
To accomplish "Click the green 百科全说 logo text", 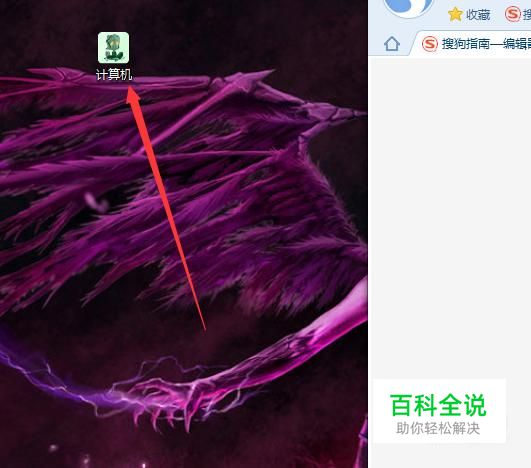I will click(x=438, y=405).
